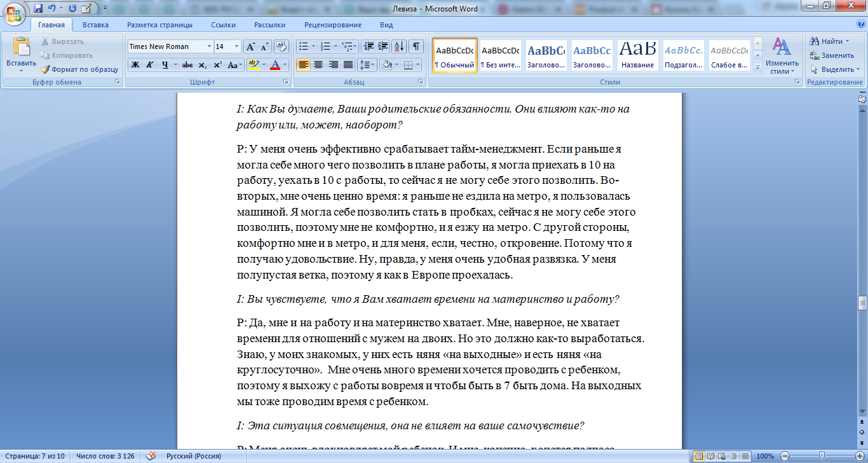
Task: Open the line spacing dropdown
Action: [x=367, y=65]
